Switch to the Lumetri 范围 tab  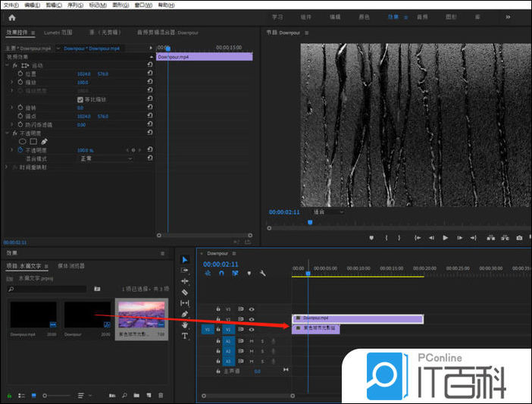58,33
